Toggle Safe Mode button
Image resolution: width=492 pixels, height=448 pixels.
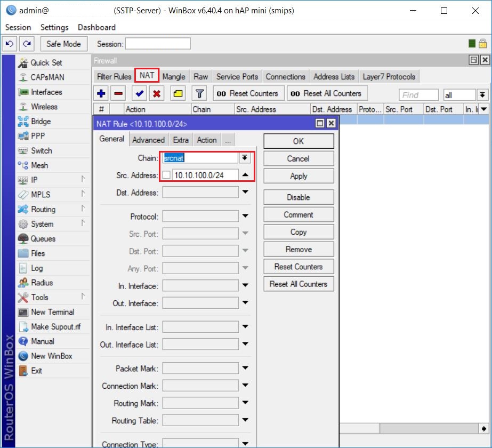tap(63, 44)
